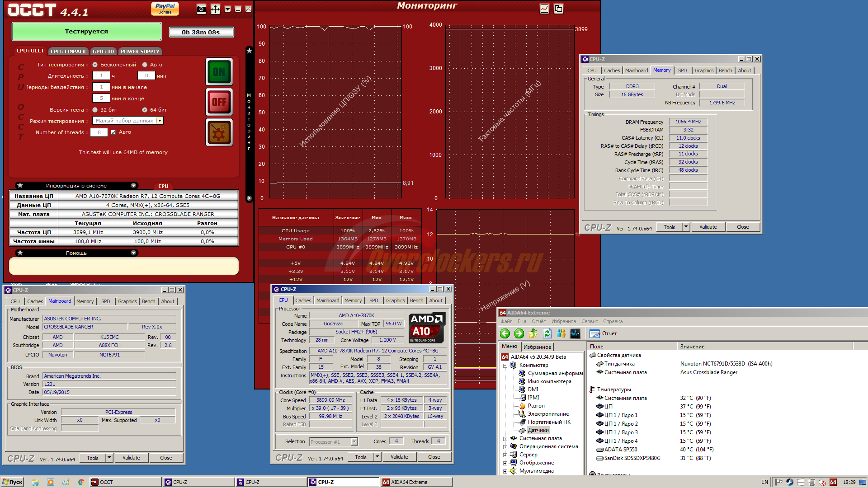This screenshot has height=488, width=868.
Task: Click the test duration hours field
Action: [101, 76]
